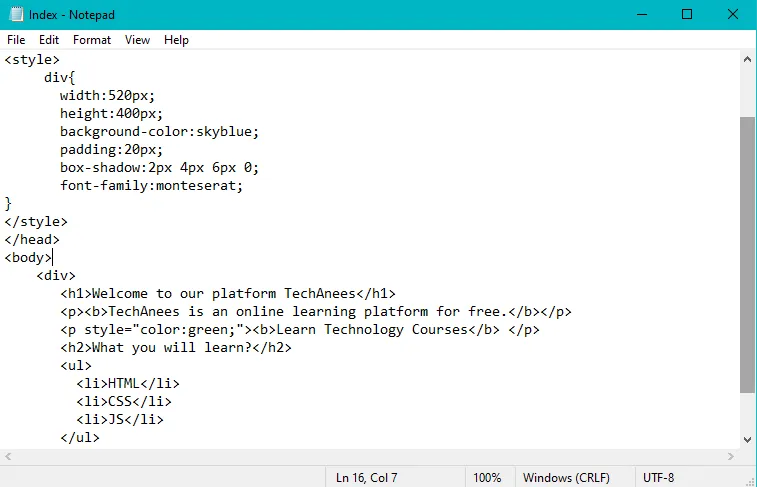This screenshot has width=757, height=487.
Task: Click the opening <style> tag line
Action: point(32,59)
